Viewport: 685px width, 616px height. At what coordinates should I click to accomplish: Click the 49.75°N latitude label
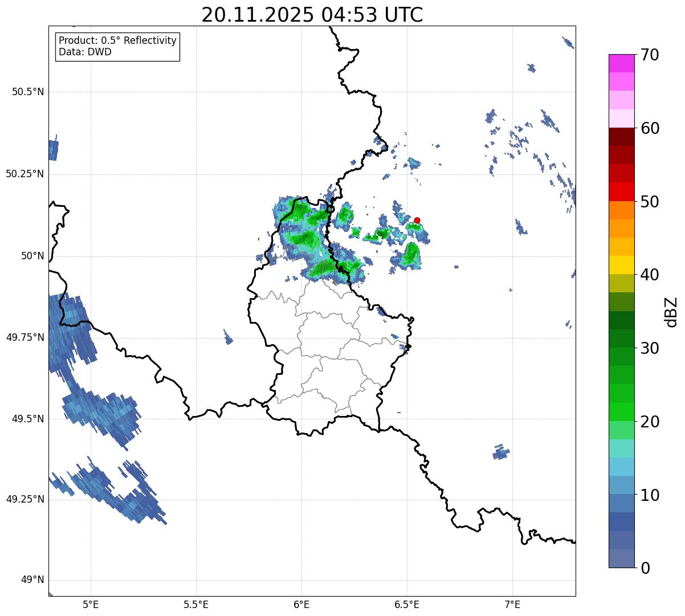[x=25, y=337]
